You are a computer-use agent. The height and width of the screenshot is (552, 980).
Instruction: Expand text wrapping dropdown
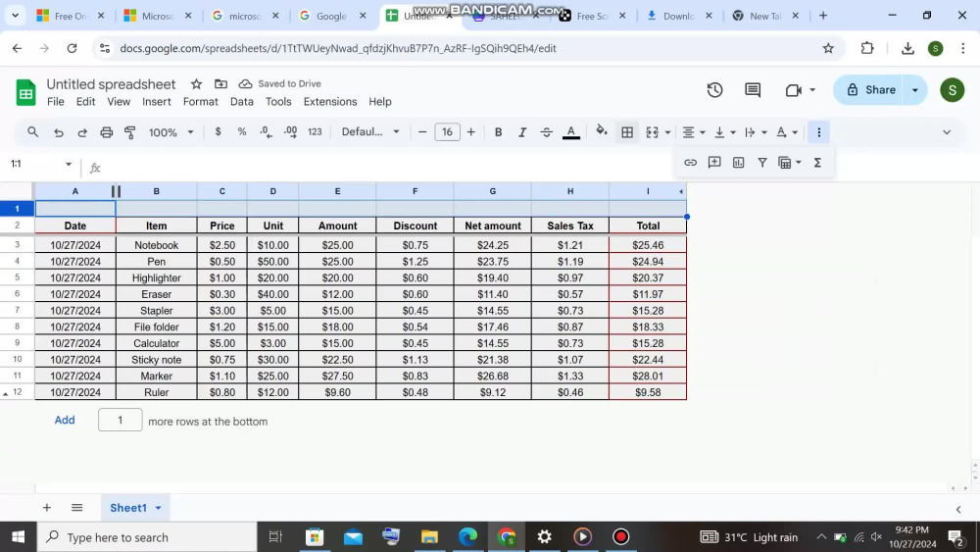click(763, 132)
